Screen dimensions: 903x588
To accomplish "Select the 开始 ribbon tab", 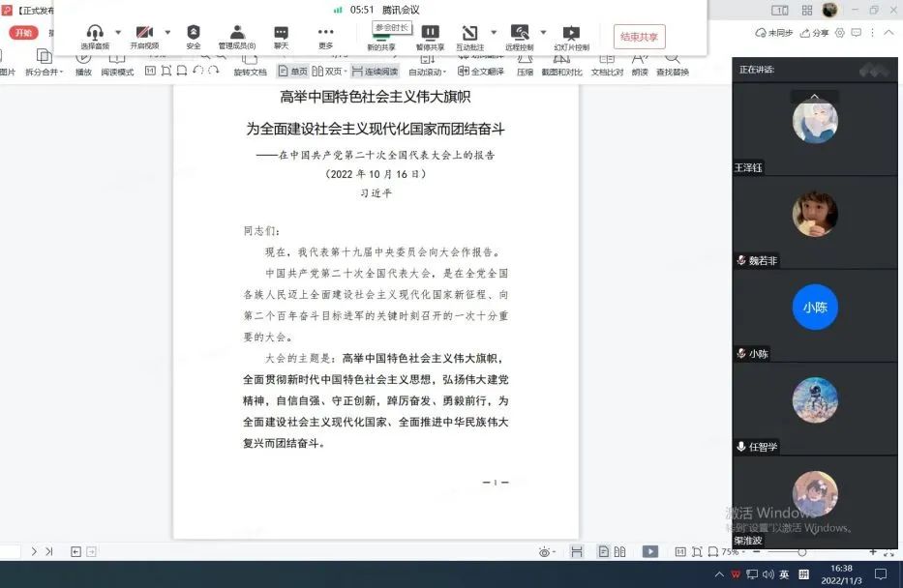I will click(x=22, y=32).
